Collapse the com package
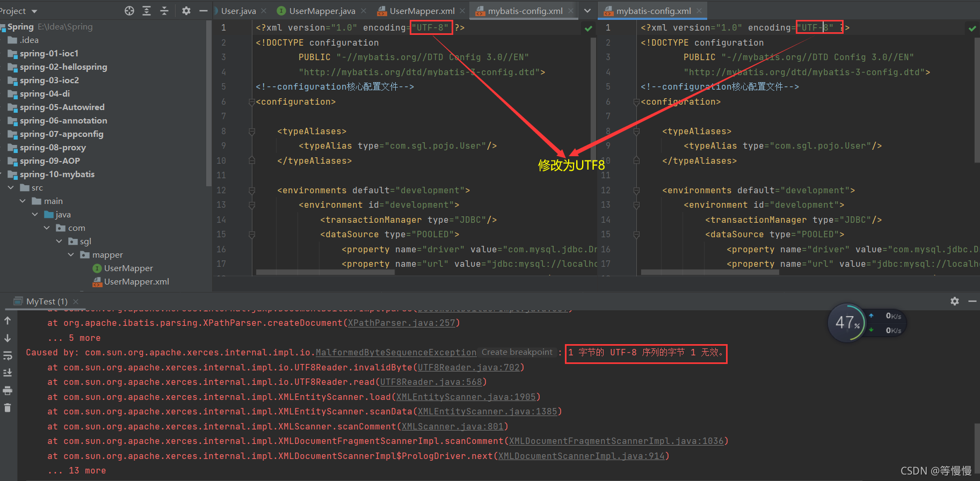This screenshot has width=980, height=481. click(x=47, y=228)
